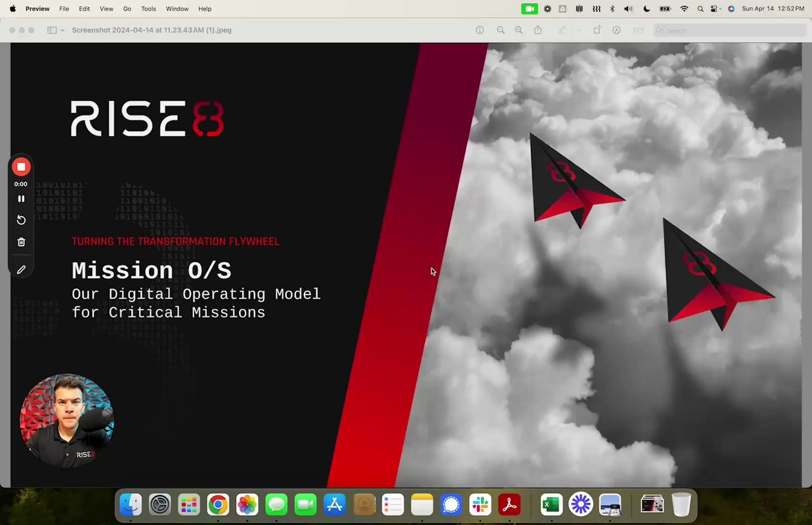Show the Inspector info in Preview toolbar

480,30
